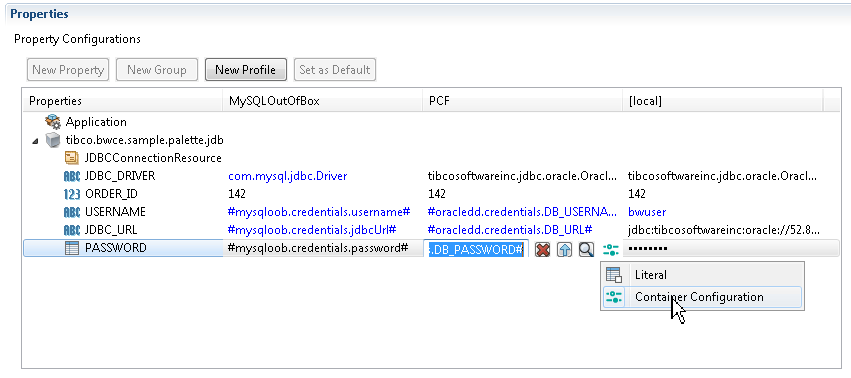Collapse the tibco.bwce.sample.palette.jdb module node

[x=35, y=141]
